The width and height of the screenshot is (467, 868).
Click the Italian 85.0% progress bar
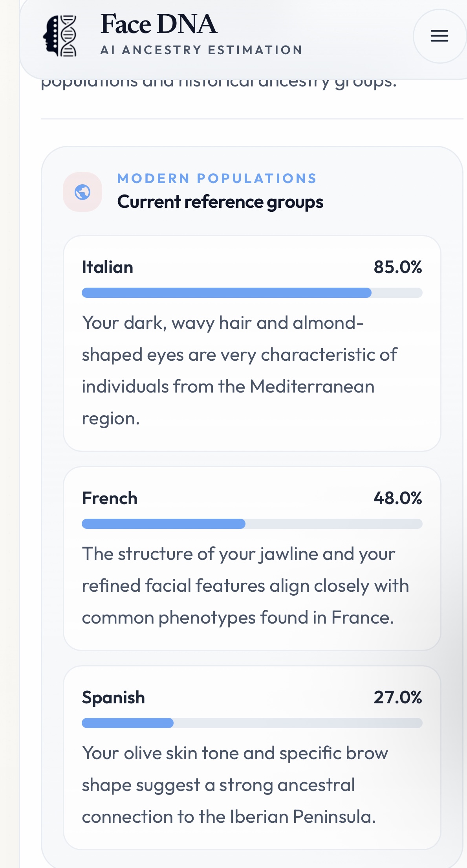click(252, 293)
